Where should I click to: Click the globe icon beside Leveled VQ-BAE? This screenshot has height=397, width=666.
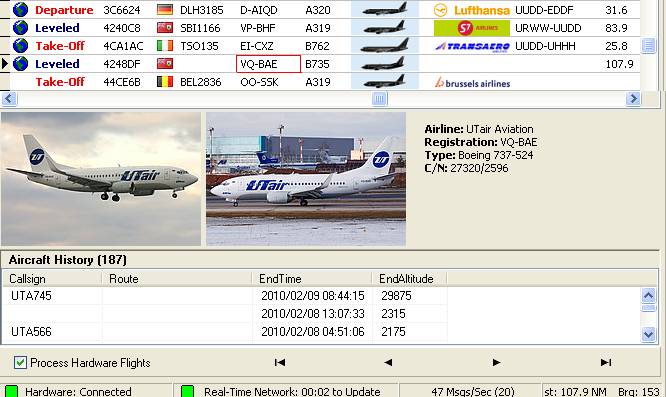pos(20,64)
